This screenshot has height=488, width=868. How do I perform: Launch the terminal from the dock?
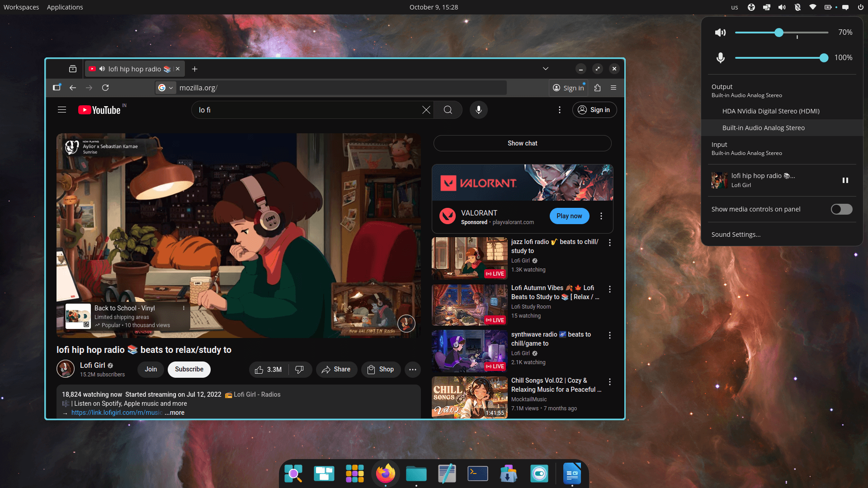[477, 474]
